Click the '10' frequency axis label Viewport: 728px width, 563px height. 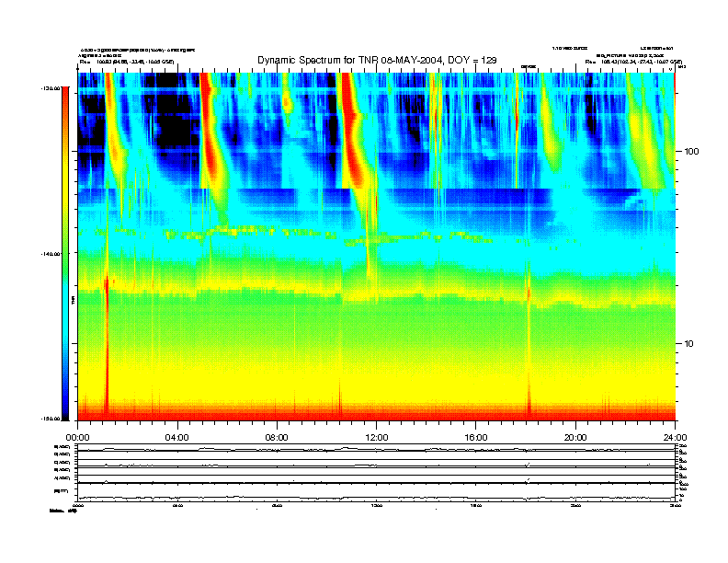689,344
